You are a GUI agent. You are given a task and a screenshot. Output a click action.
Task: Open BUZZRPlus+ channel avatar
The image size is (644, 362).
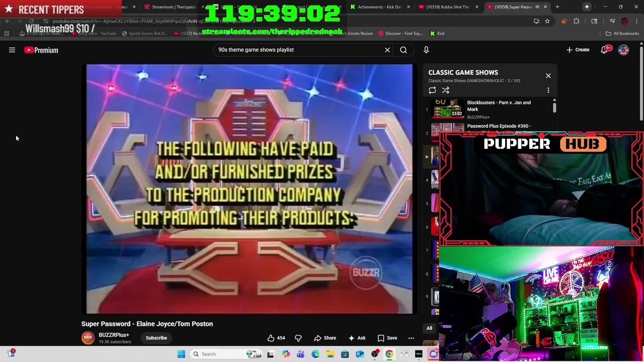point(88,338)
